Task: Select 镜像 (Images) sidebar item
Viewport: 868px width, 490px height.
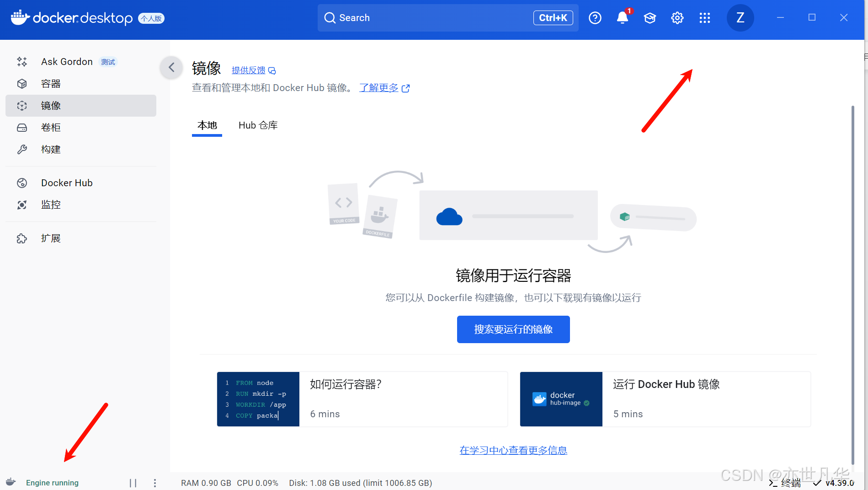Action: point(81,106)
